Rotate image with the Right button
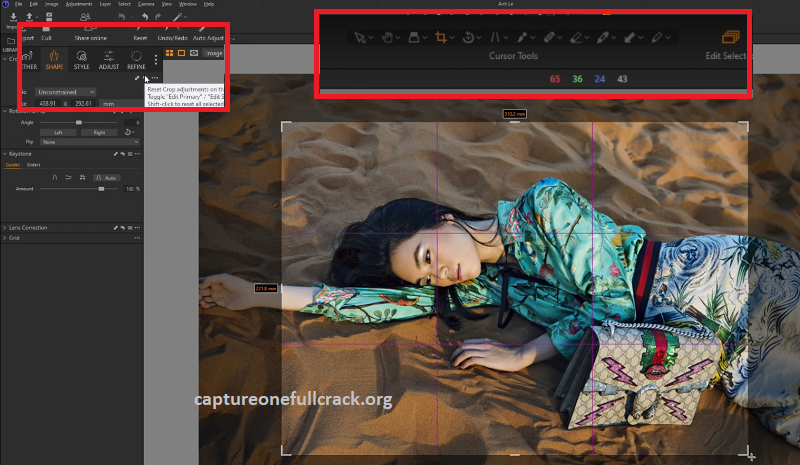Image resolution: width=800 pixels, height=465 pixels. click(99, 132)
